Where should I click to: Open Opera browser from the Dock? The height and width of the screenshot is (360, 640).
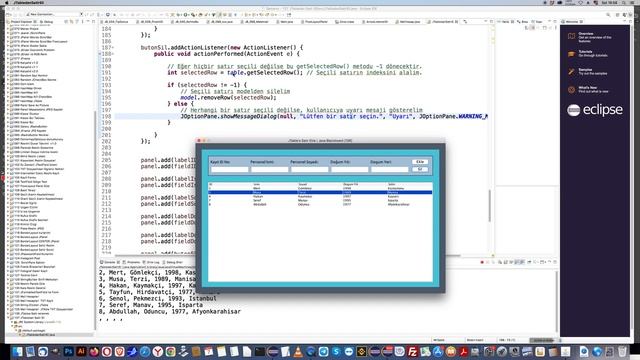[107, 351]
